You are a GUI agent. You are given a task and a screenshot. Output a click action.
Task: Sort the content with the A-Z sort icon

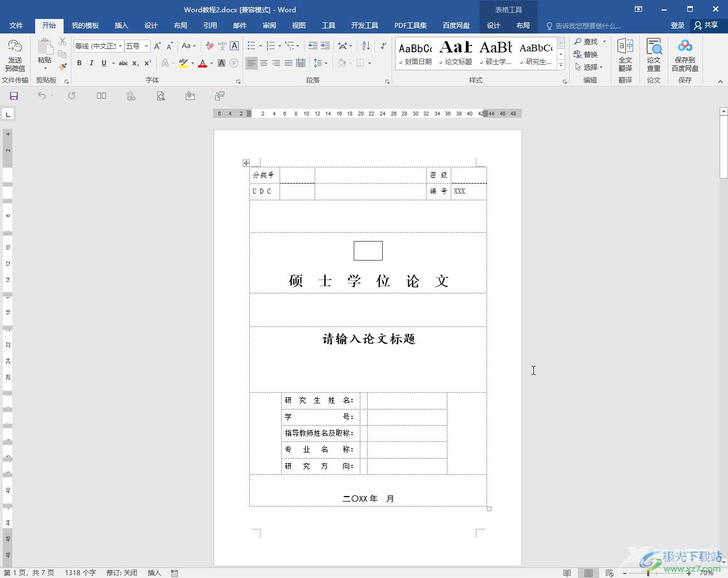point(366,46)
